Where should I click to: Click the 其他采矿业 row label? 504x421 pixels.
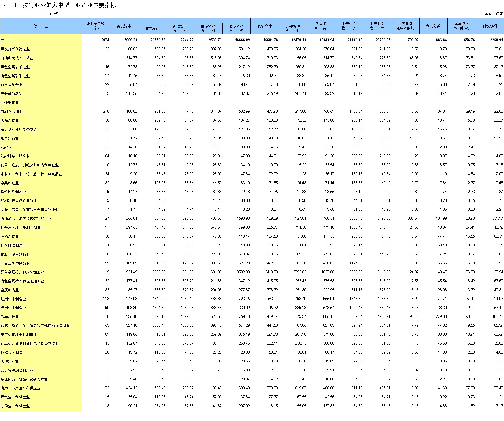point(10,103)
